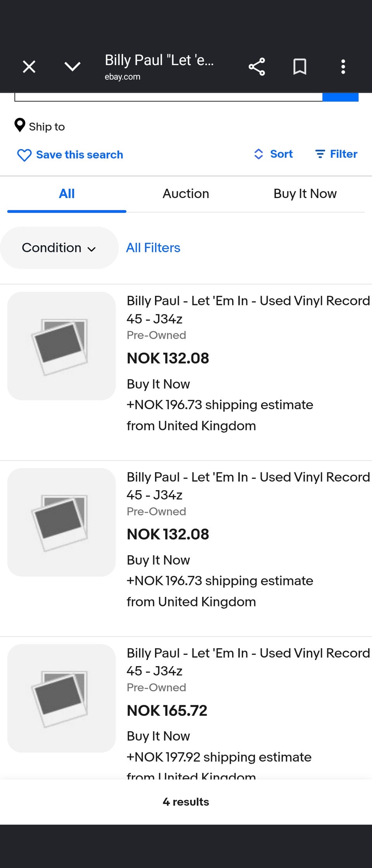Open first Billy Paul listing thumbnail
This screenshot has width=372, height=868.
[62, 346]
